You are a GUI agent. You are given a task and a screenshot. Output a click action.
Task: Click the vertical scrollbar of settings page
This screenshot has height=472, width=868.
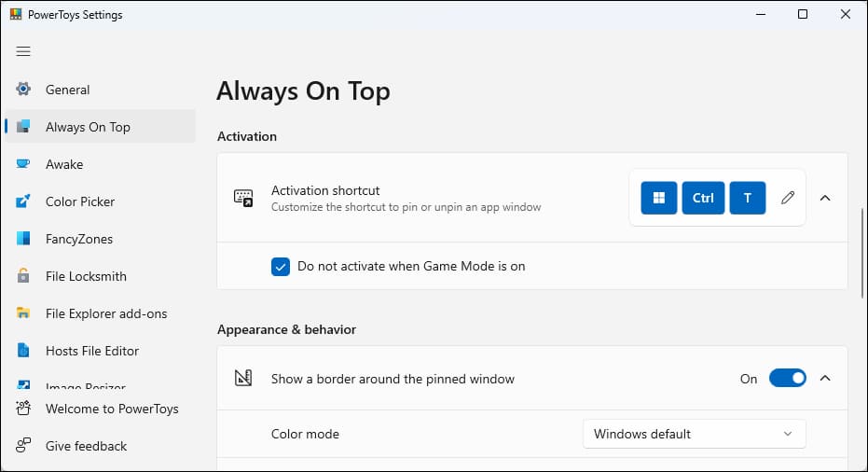point(861,253)
